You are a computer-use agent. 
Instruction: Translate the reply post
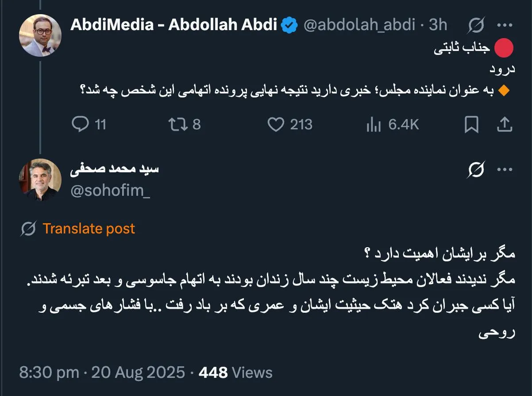tap(88, 228)
